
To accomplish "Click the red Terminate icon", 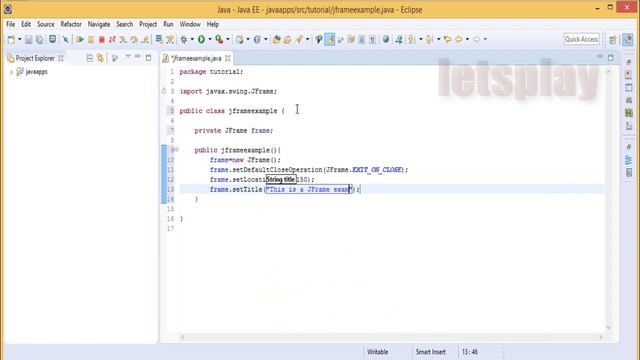I will tap(102, 40).
